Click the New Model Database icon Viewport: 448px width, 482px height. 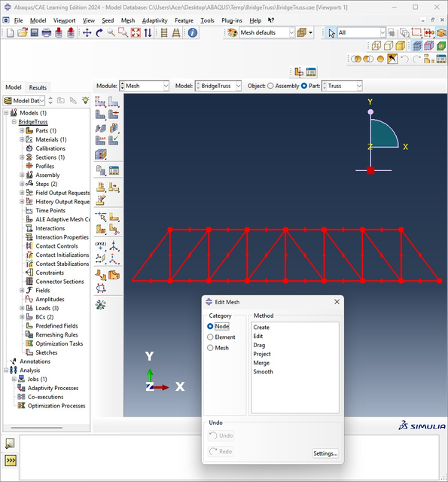(x=10, y=32)
